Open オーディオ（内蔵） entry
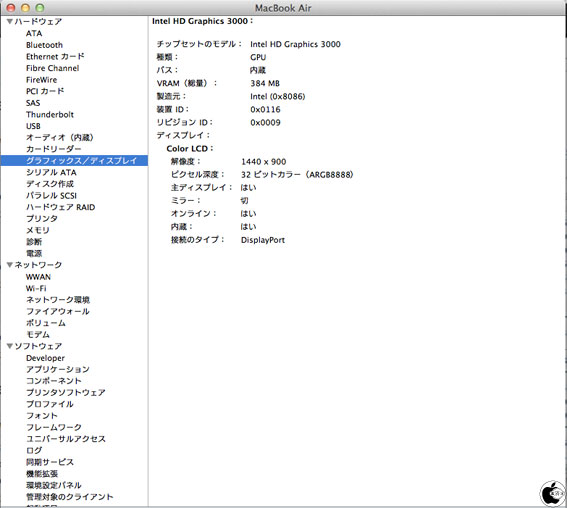 60,137
